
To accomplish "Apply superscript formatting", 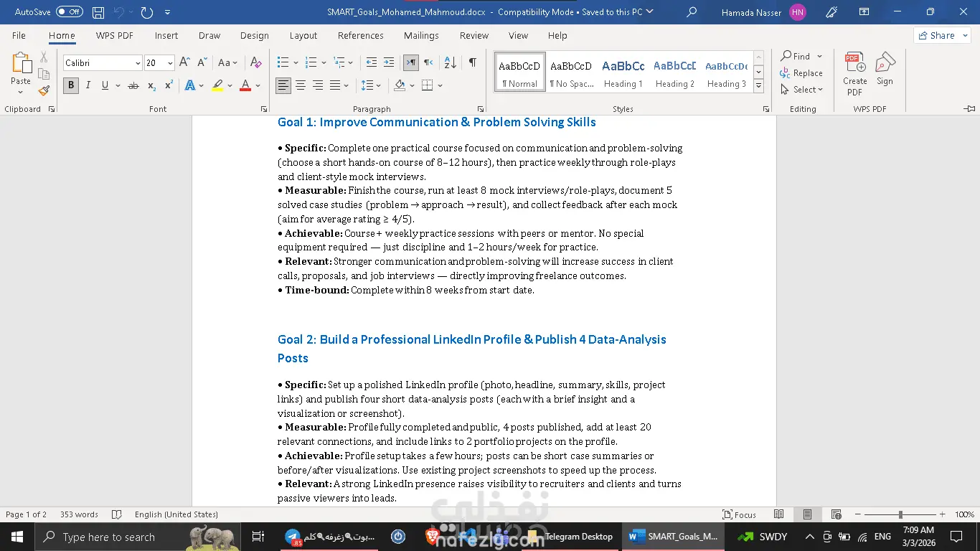I will click(x=169, y=85).
